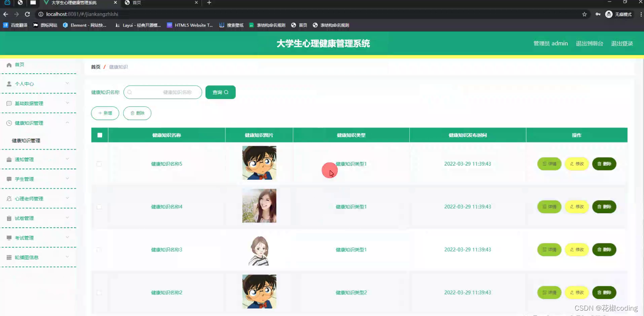Click 退出到前台 in the top navigation
Screen dimensions: 644x316
[589, 43]
